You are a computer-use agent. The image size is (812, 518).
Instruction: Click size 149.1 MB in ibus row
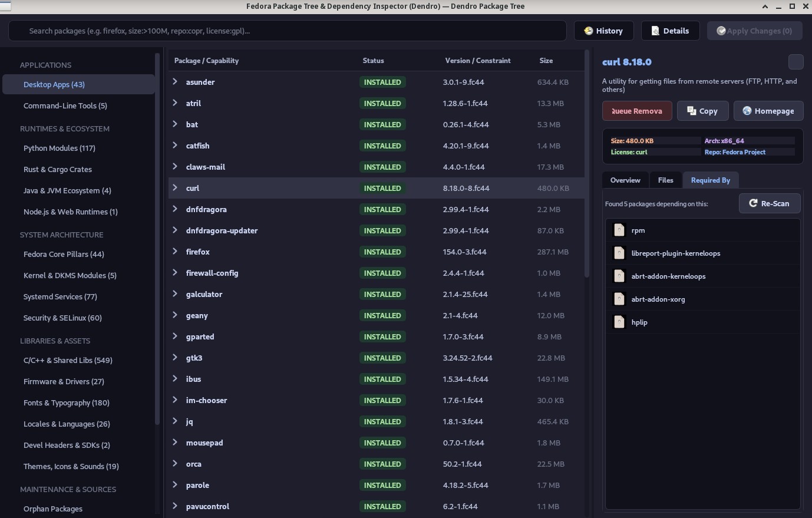click(553, 379)
